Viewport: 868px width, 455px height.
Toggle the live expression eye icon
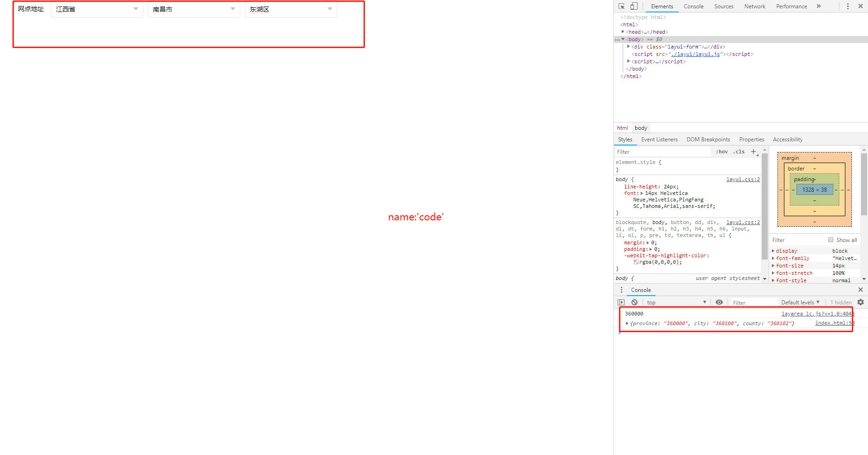(x=719, y=303)
